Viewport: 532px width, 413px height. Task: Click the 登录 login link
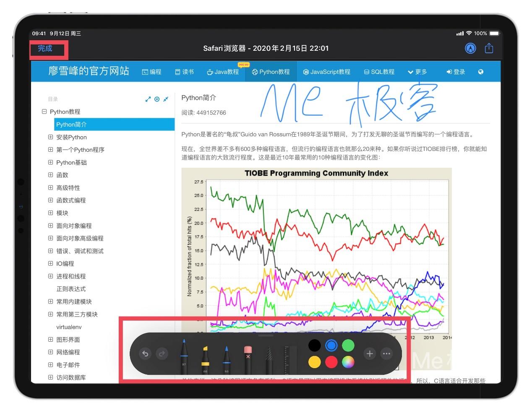[456, 72]
